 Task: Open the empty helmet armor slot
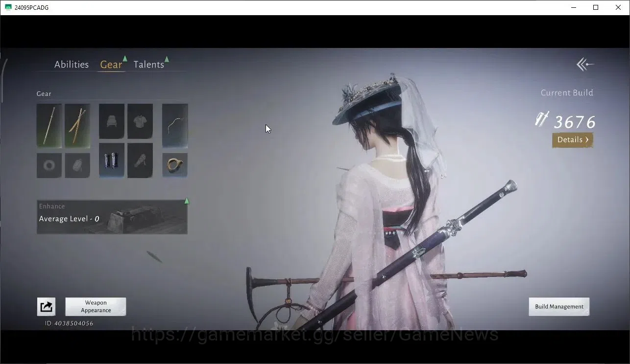(x=112, y=121)
